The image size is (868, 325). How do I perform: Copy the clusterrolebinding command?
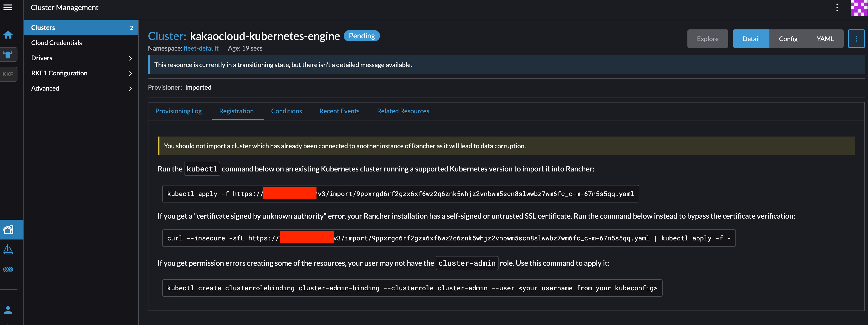pyautogui.click(x=412, y=288)
